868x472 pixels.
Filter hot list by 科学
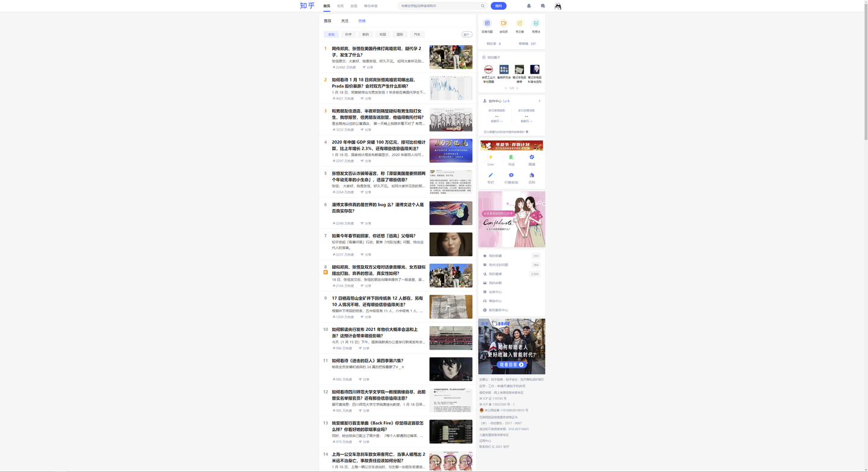[348, 34]
